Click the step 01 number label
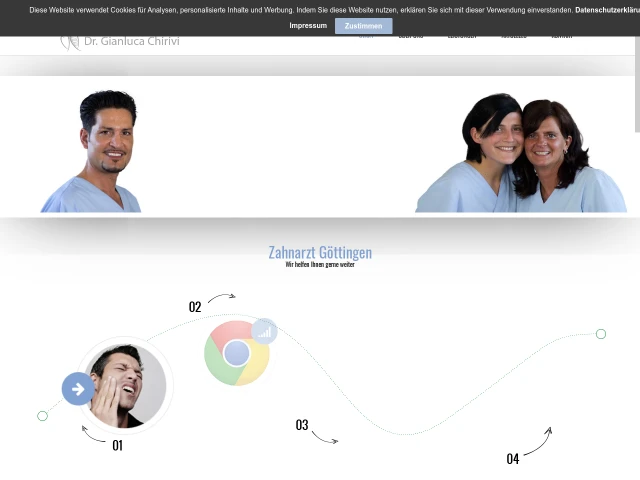This screenshot has height=480, width=640. click(x=118, y=445)
